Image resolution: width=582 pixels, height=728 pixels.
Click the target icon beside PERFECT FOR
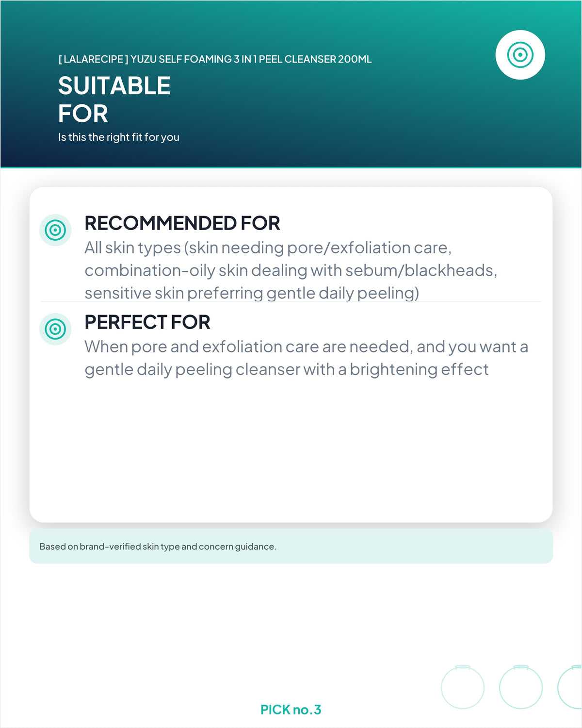55,329
